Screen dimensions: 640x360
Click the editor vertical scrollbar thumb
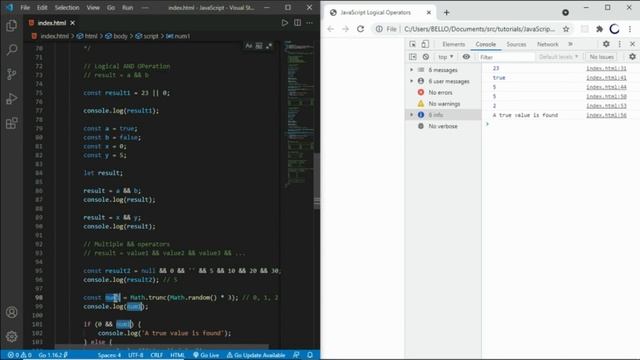point(316,182)
